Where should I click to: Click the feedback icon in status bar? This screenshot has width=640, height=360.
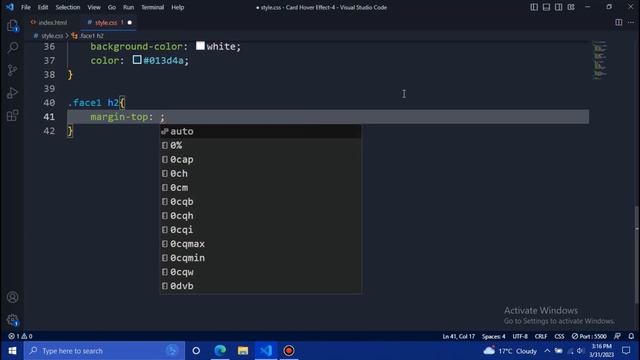click(618, 336)
